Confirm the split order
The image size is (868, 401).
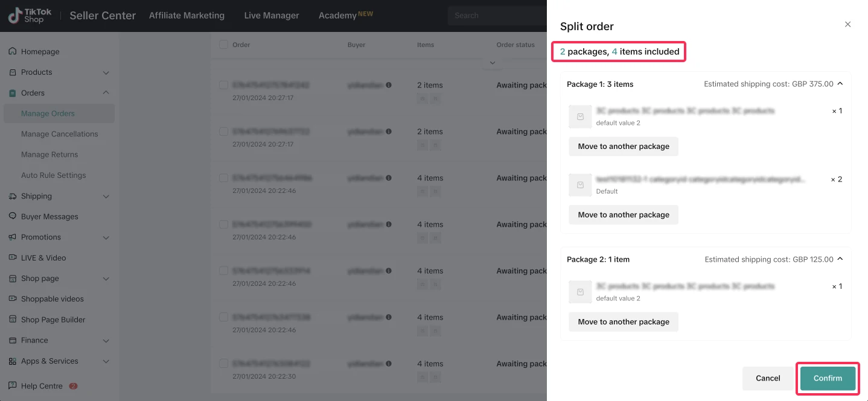coord(828,378)
